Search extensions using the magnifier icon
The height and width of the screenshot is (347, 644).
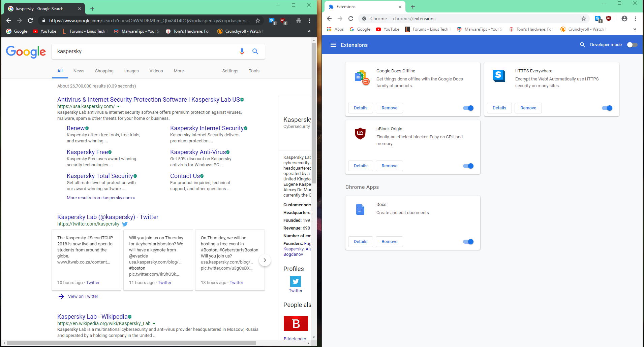[x=582, y=45]
